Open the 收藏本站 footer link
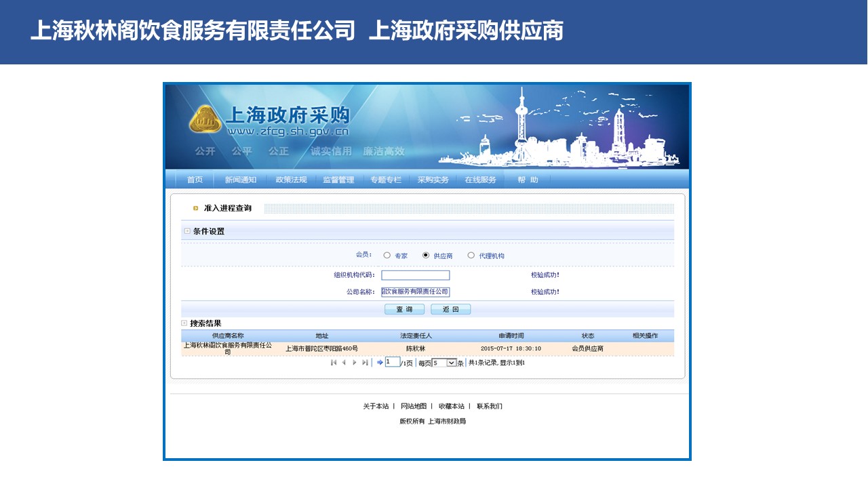 tap(452, 407)
